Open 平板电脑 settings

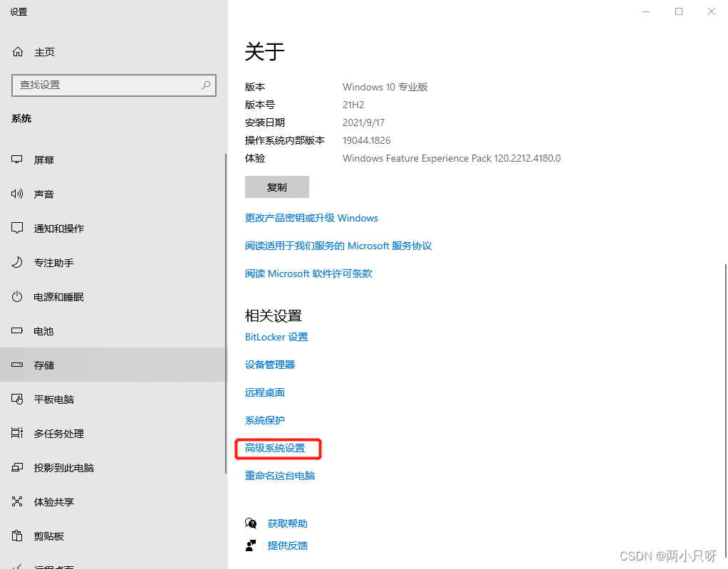[x=113, y=400]
